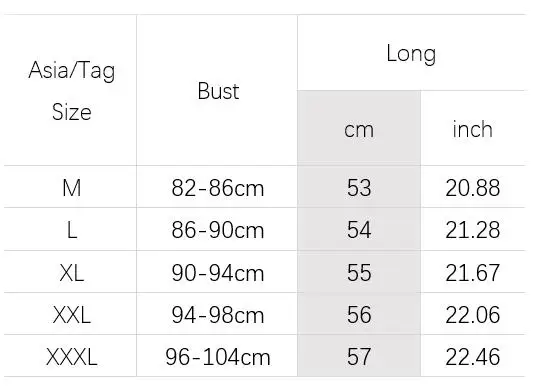Select the Bust column header

point(218,91)
